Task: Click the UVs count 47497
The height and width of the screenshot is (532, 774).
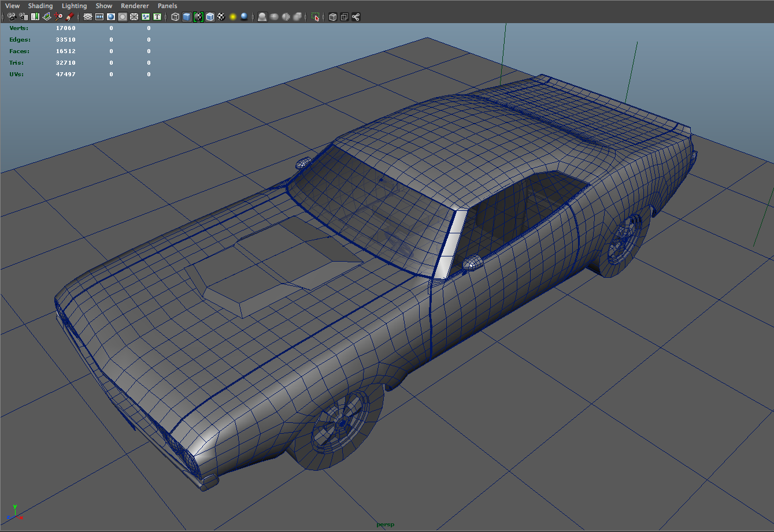Action: (65, 74)
